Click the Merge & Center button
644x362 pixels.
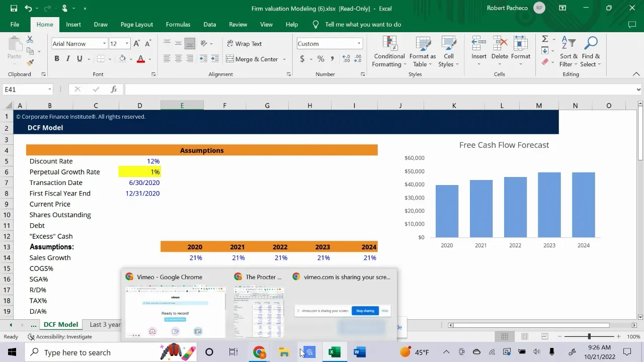252,59
